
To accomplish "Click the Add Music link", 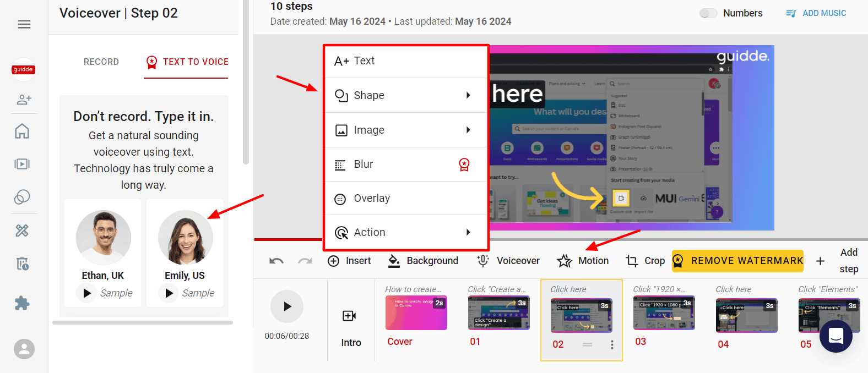I will point(816,13).
